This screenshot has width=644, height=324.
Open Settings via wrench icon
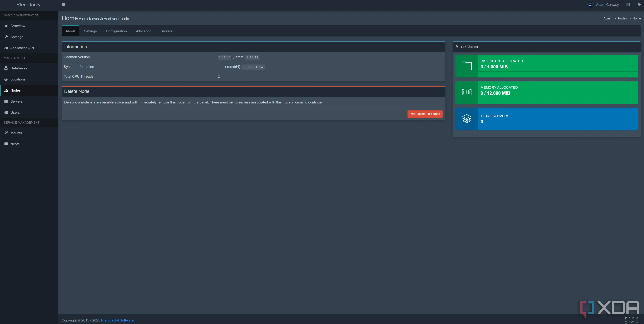[x=6, y=37]
